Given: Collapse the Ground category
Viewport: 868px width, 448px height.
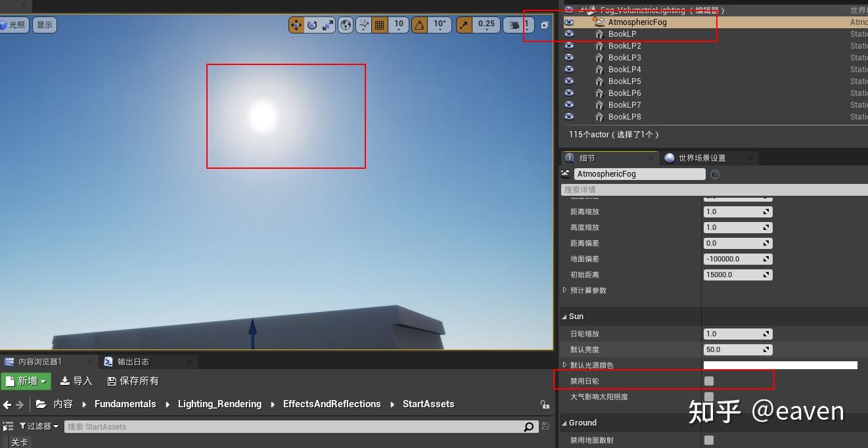Looking at the screenshot, I should tap(564, 423).
